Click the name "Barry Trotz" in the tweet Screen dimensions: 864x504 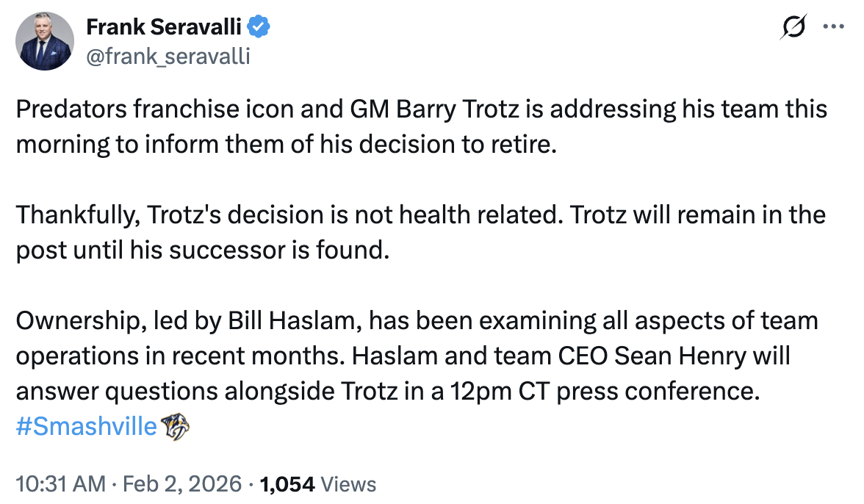442,109
